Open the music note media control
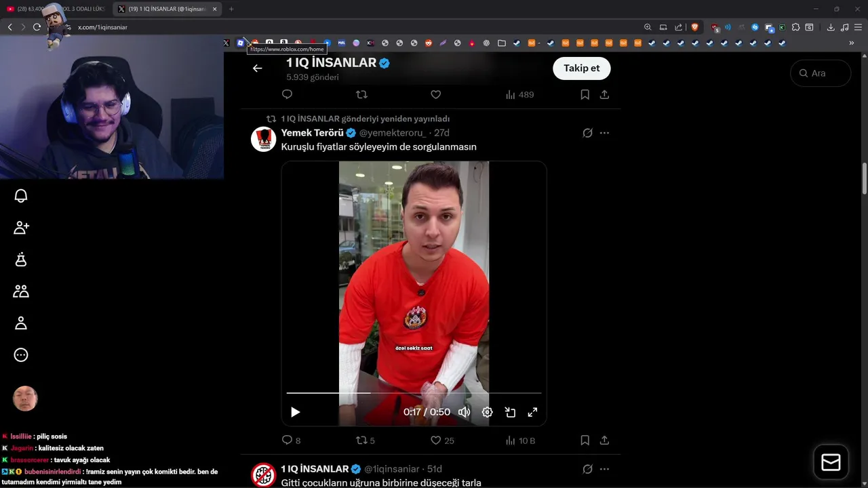 (844, 27)
